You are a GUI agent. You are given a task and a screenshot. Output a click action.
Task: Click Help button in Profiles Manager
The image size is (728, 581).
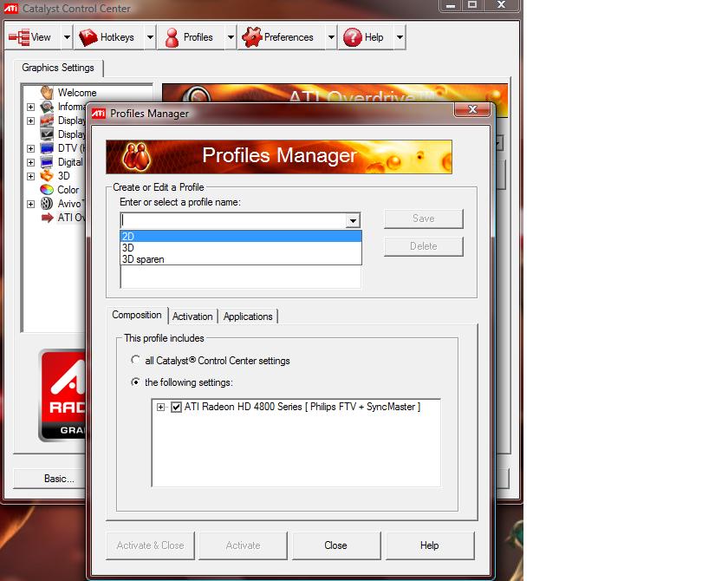coord(430,545)
